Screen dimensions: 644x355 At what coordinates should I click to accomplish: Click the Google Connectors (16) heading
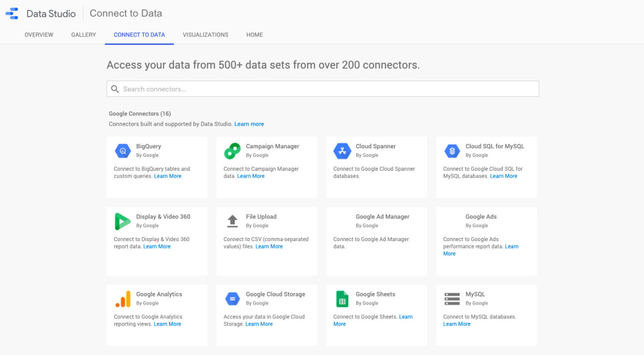point(140,114)
